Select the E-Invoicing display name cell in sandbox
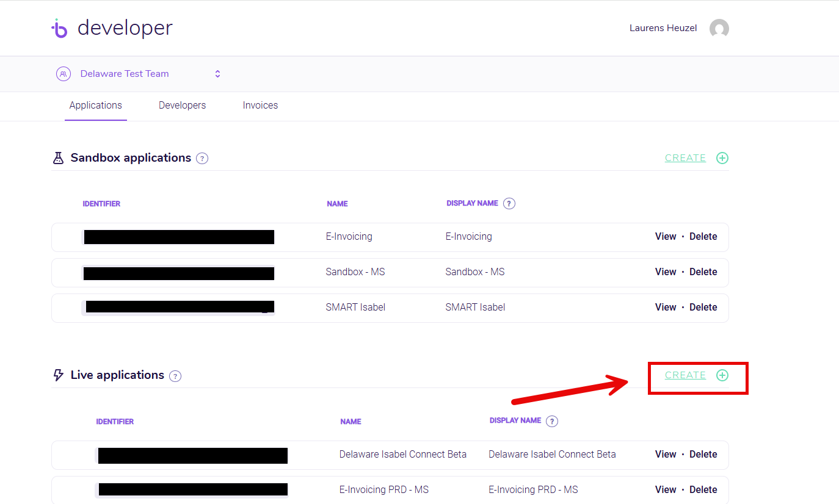839x504 pixels. pos(468,237)
